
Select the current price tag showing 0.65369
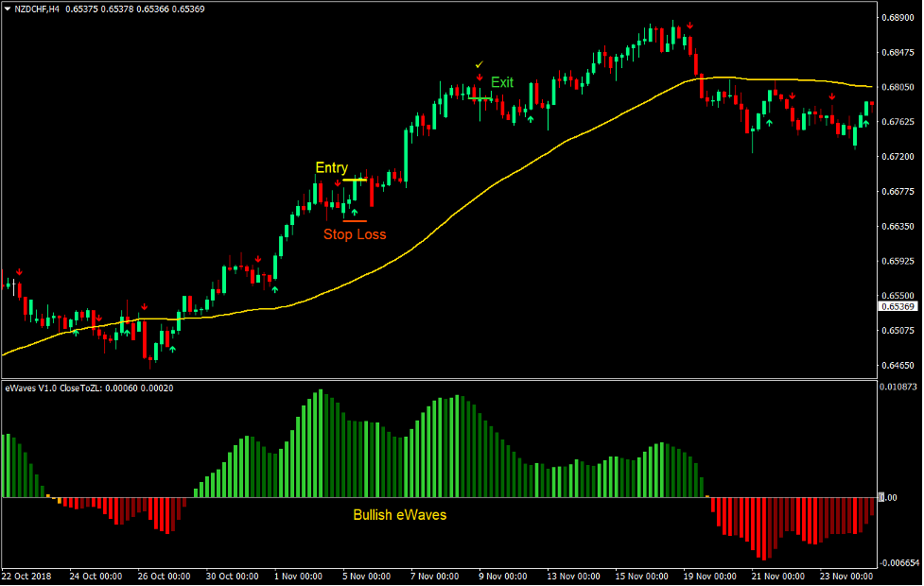pos(897,306)
